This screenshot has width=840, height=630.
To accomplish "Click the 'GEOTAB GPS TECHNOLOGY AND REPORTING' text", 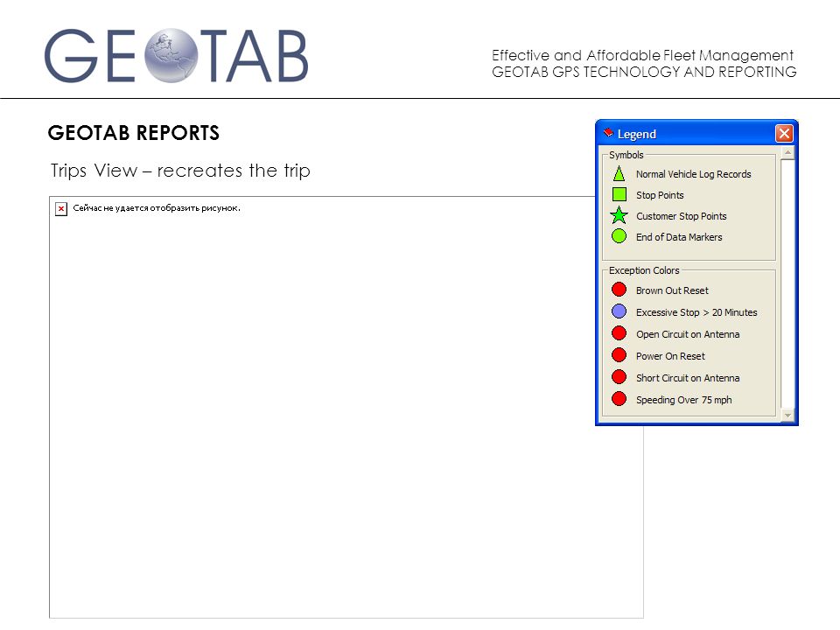I will point(644,72).
